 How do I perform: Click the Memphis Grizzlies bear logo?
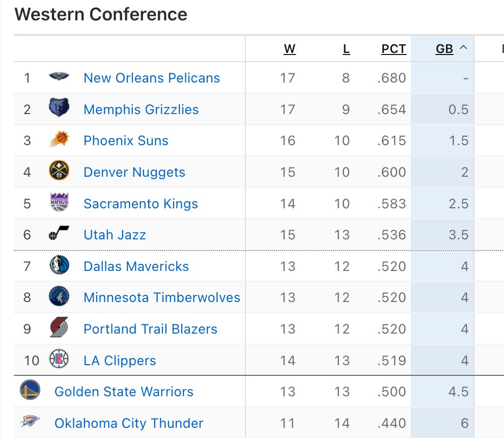(59, 108)
